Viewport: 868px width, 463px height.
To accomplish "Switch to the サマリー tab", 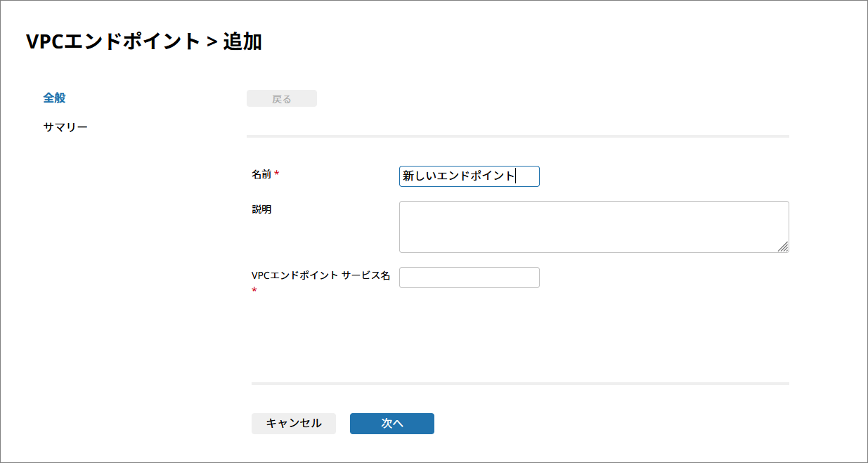I will pos(65,127).
